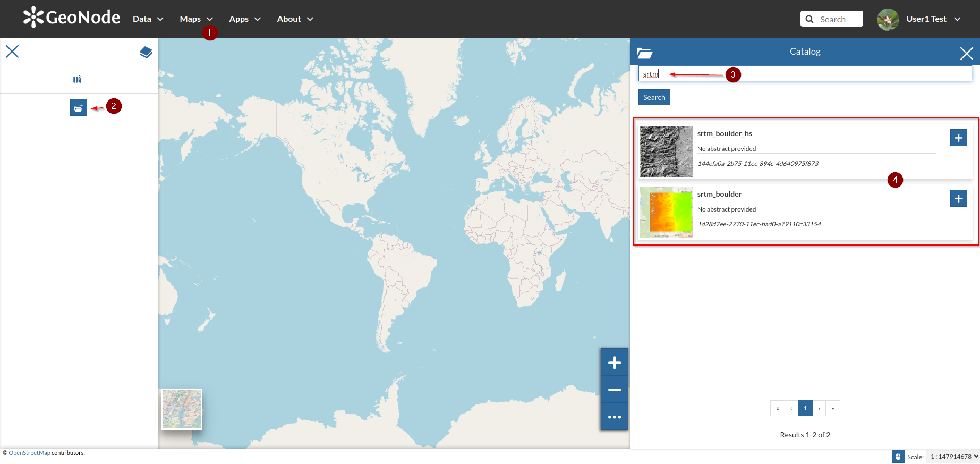The image size is (980, 464).
Task: Add srtm_boulder_hs layer to map
Action: pyautogui.click(x=959, y=138)
